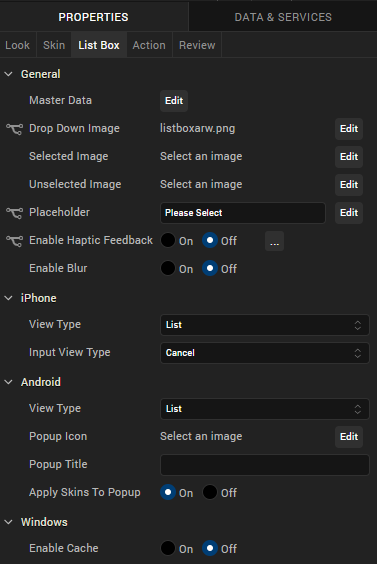Screen dimensions: 377x564
Task: Click binding icon next to Enable Haptic Feedback
Action: [x=14, y=241]
